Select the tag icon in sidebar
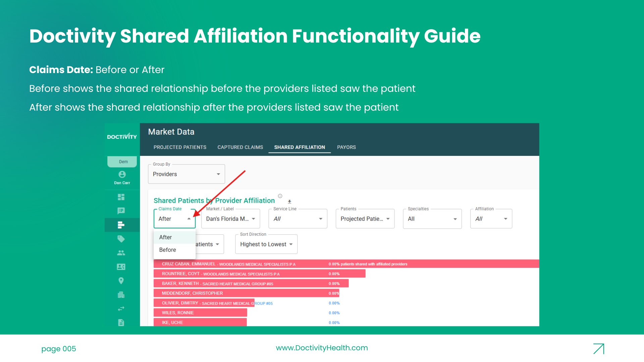The height and width of the screenshot is (362, 644). pyautogui.click(x=121, y=239)
